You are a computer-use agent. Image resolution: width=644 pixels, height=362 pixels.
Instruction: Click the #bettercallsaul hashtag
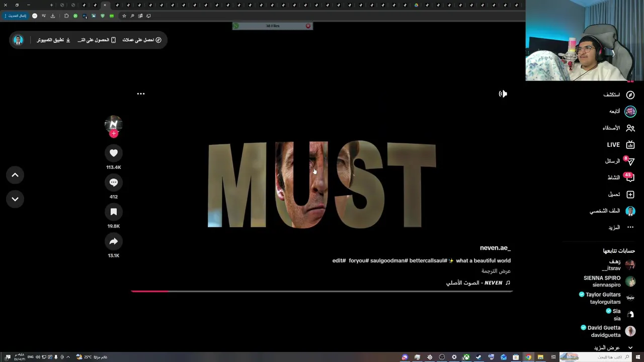pos(427,260)
